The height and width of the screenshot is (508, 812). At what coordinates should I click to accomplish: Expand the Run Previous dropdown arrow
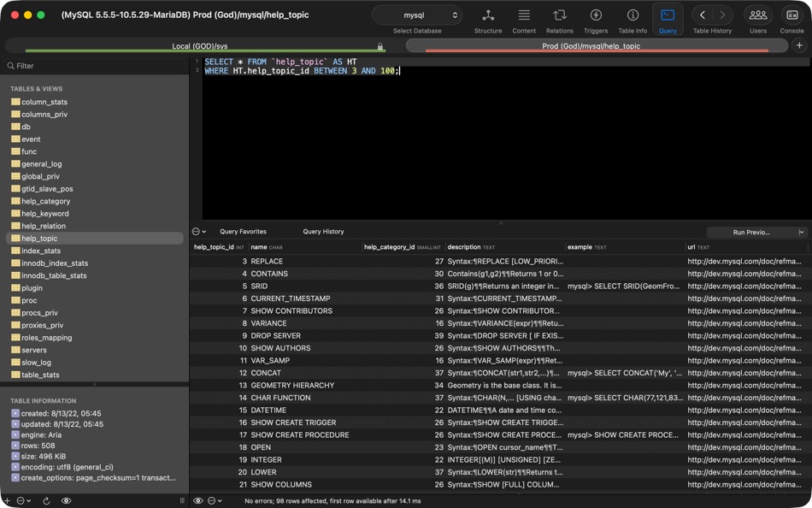coord(801,232)
